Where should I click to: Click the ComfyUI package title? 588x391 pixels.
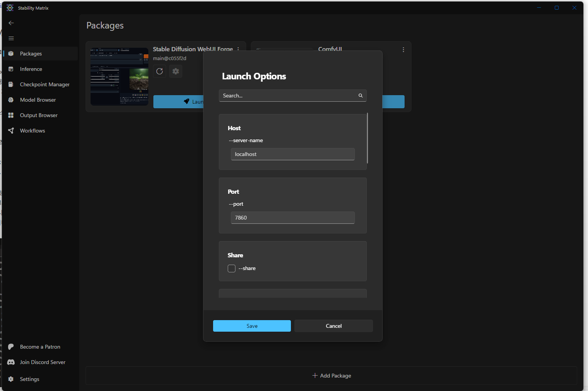(330, 49)
